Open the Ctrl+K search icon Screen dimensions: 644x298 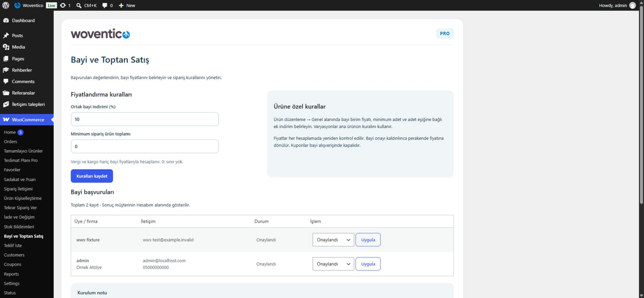(x=79, y=6)
